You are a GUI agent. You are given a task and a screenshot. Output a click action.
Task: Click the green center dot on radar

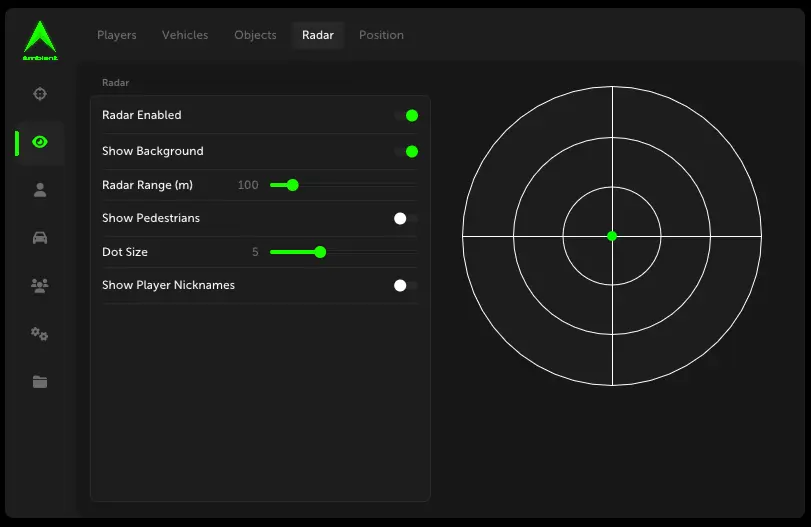click(x=612, y=236)
